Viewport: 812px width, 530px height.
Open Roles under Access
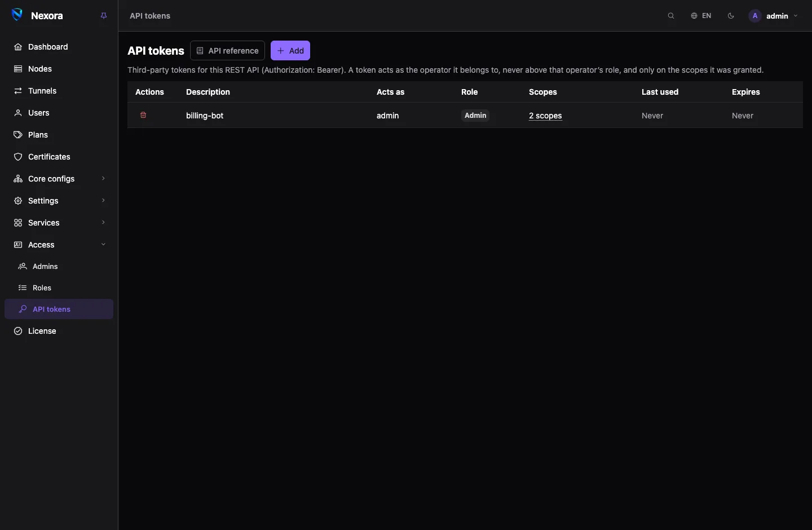click(59, 288)
